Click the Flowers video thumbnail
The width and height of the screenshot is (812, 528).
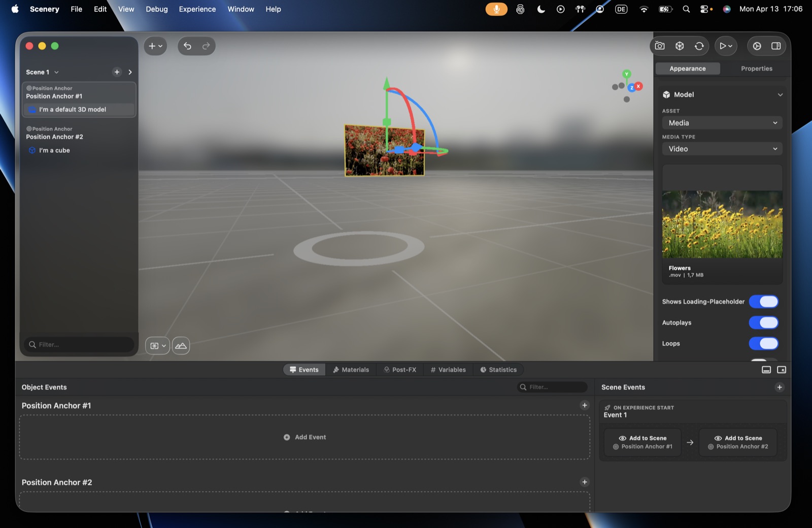pos(722,224)
